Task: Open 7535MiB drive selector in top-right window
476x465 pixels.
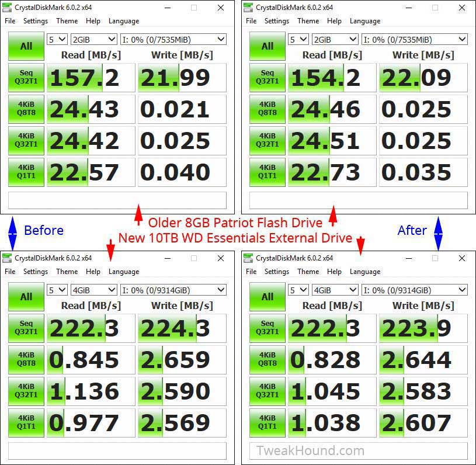Action: tap(414, 40)
